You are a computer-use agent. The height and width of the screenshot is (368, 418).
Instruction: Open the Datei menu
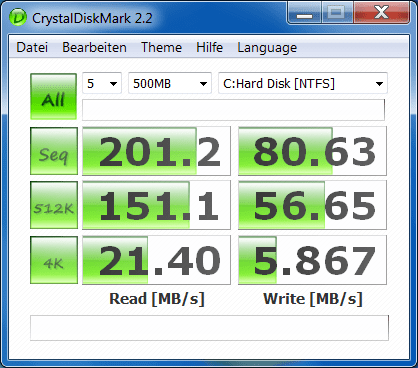[x=32, y=47]
